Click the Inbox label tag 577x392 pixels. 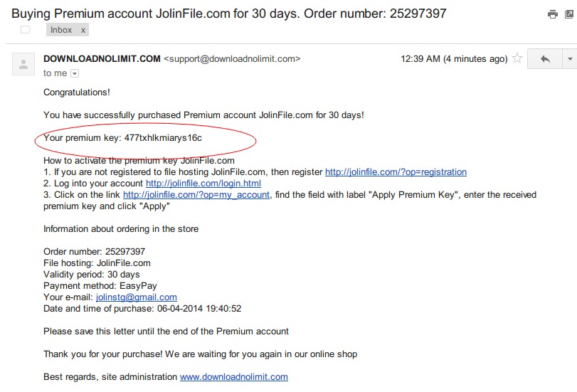point(61,30)
